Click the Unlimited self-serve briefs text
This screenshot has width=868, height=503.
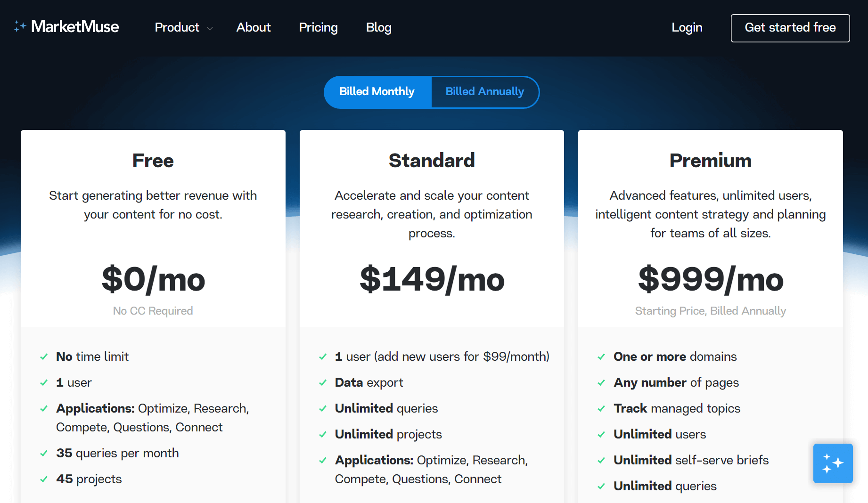point(691,460)
